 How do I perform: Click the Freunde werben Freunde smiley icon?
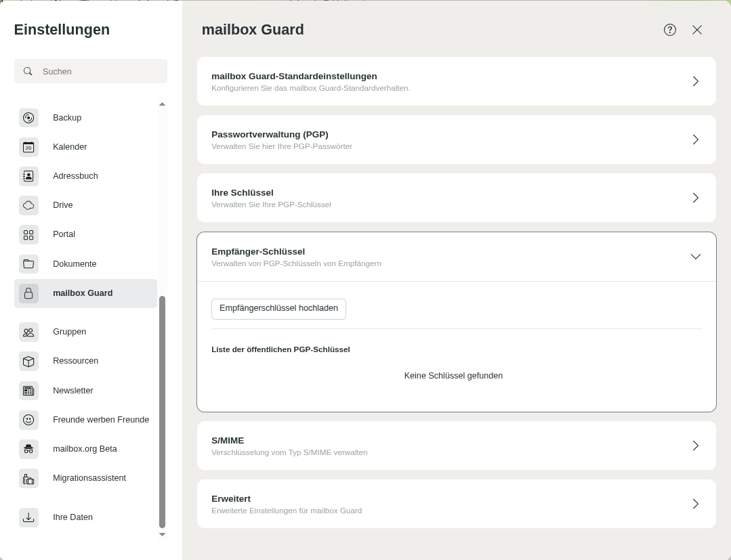pyautogui.click(x=28, y=420)
